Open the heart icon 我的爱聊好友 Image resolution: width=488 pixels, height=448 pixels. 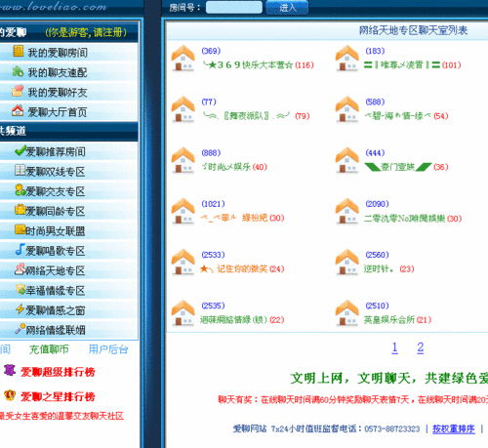[18, 91]
